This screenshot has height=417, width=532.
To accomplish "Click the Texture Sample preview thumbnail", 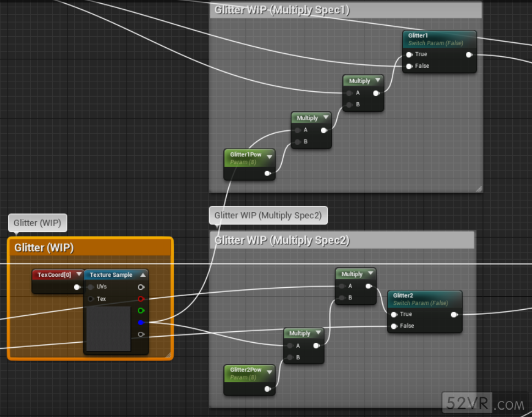I will tap(108, 328).
